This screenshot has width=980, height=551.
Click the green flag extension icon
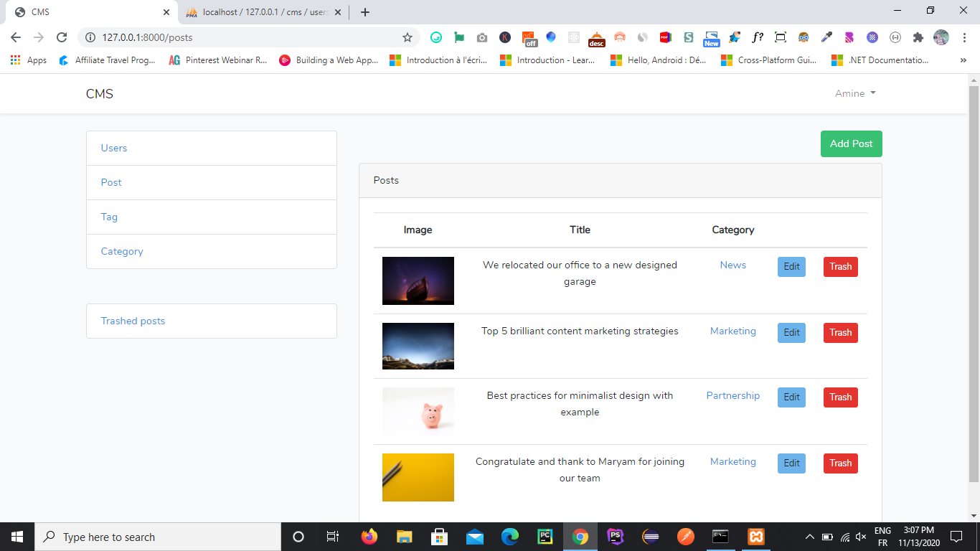(458, 37)
